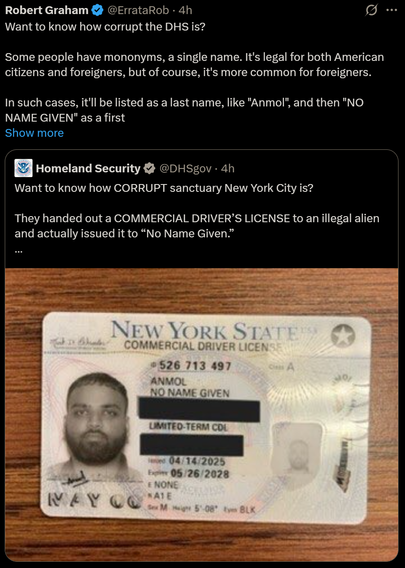Open the three-dot more options menu
This screenshot has width=405, height=568.
[392, 10]
